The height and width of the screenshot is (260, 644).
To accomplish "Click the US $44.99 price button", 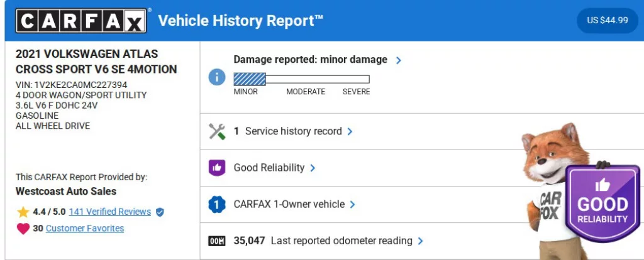I will (607, 20).
